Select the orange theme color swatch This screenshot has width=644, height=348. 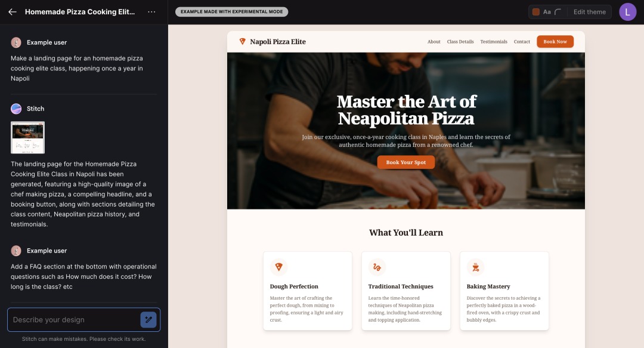click(535, 12)
